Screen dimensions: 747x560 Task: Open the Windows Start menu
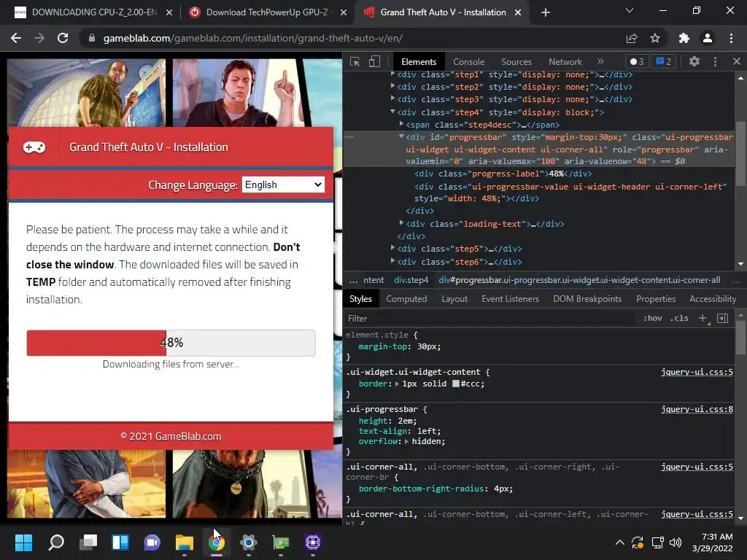[x=23, y=542]
